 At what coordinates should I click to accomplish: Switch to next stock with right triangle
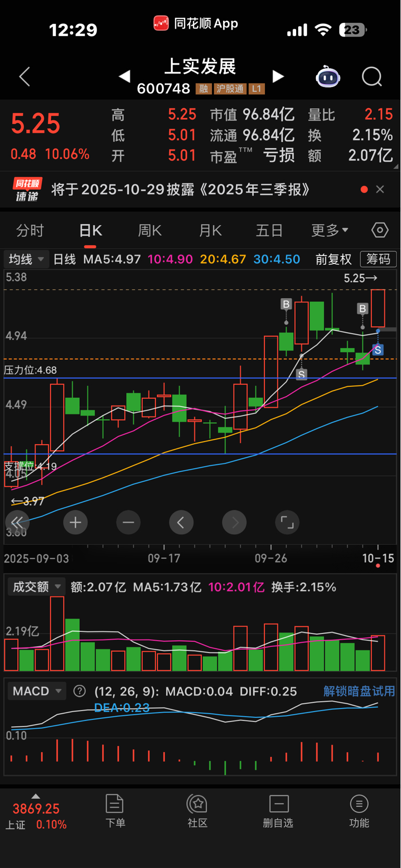278,77
